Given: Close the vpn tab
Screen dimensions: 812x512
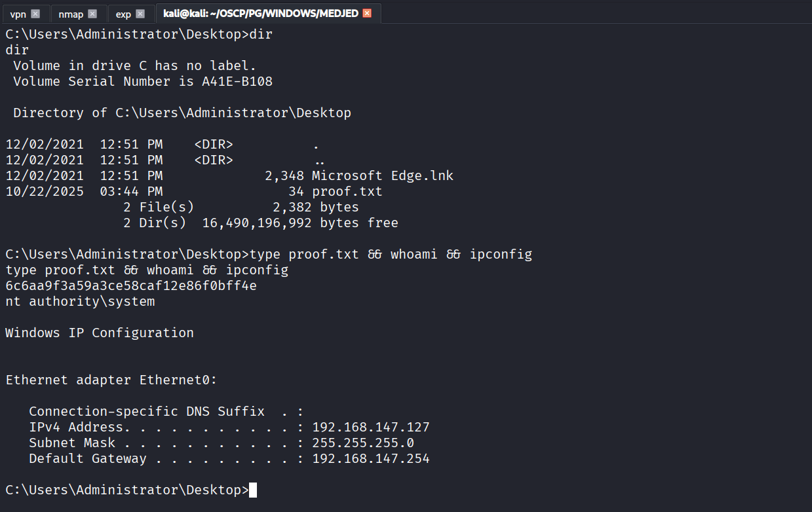Looking at the screenshot, I should click(35, 14).
